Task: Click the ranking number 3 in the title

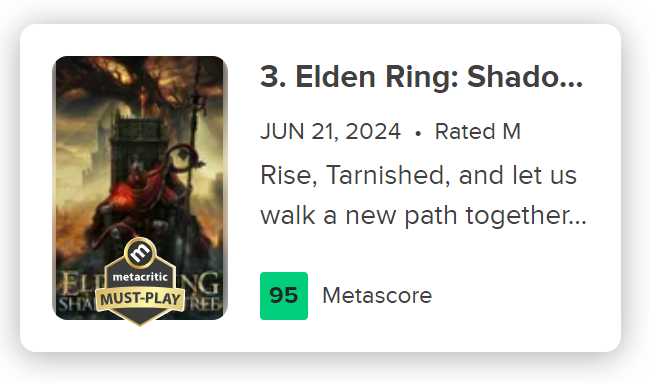Action: (x=270, y=77)
